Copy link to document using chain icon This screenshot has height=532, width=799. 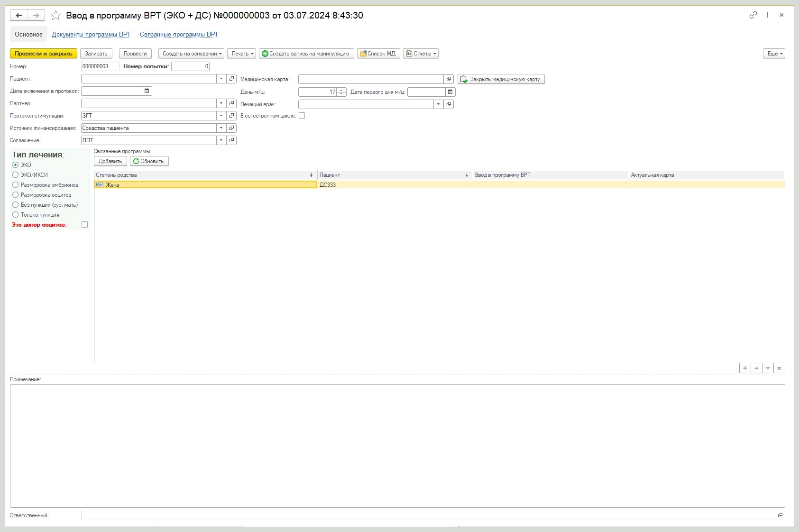[x=753, y=15]
